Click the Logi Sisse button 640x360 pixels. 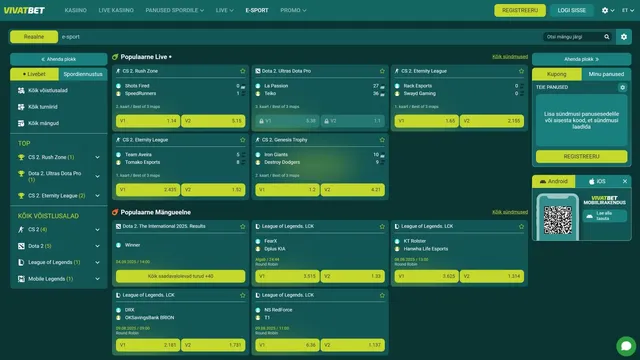pos(571,10)
